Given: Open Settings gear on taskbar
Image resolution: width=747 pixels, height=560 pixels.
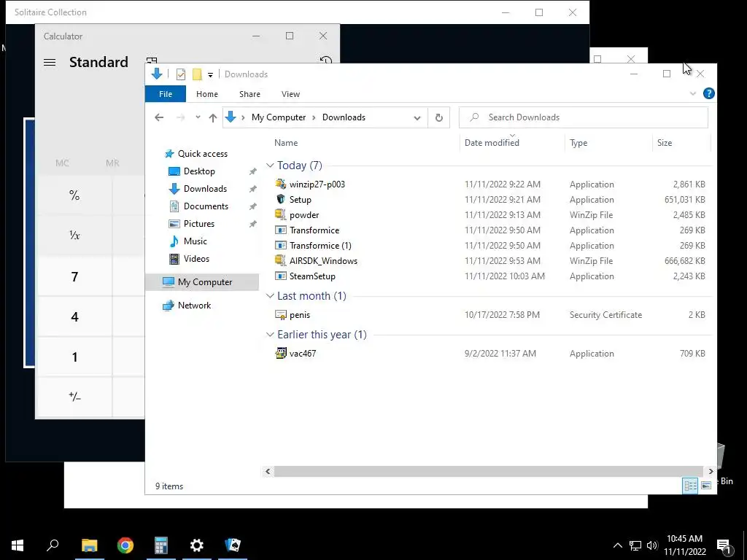Looking at the screenshot, I should 197,545.
